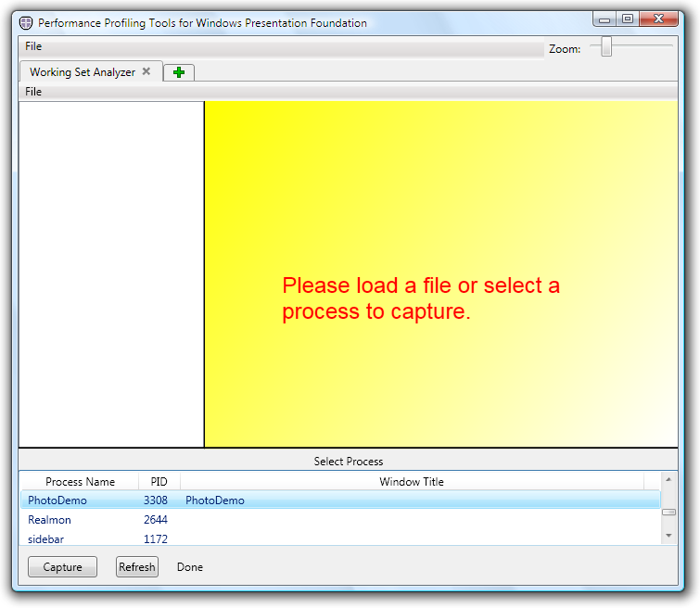
Task: Sort by Process Name column header
Action: click(x=80, y=482)
